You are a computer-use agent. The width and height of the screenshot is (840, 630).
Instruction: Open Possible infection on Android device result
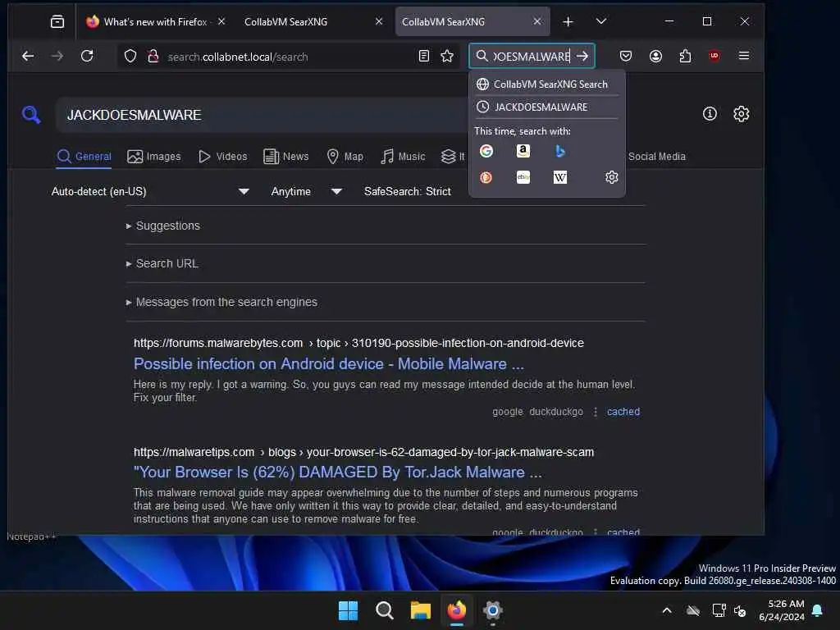(328, 363)
